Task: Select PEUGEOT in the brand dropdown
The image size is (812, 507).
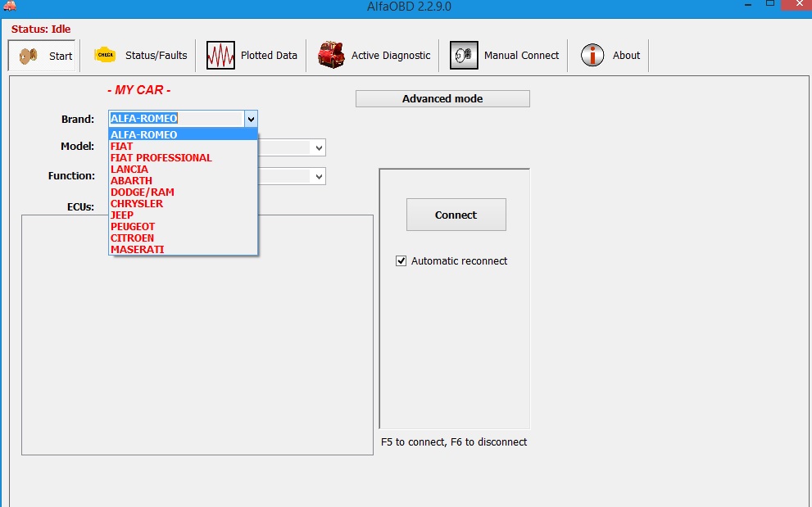Action: (133, 227)
